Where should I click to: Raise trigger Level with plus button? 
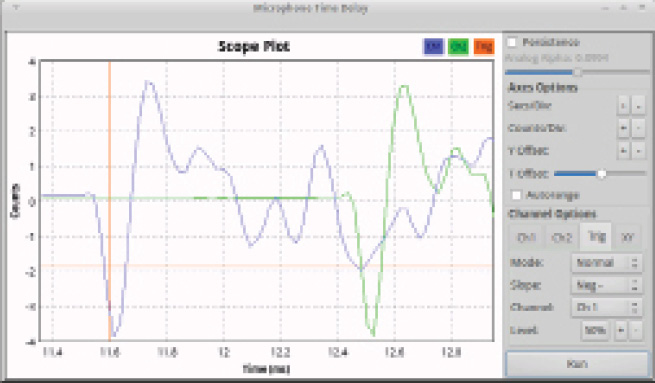tap(621, 330)
